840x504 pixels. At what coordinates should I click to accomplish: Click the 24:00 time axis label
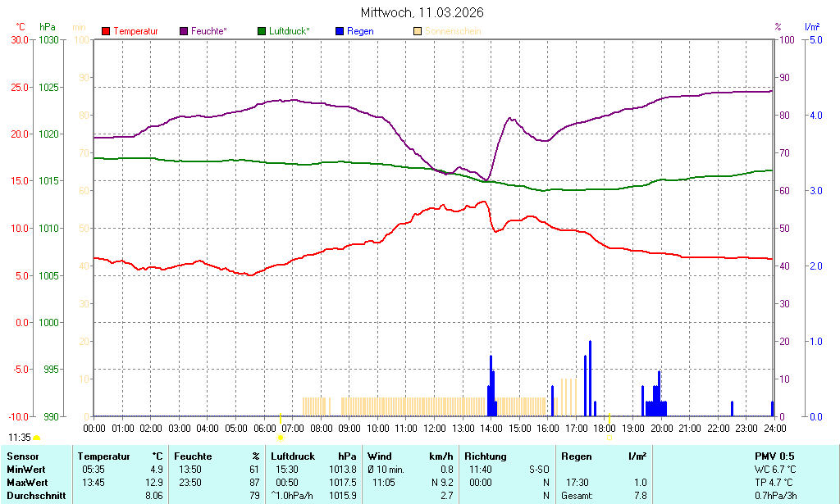pos(774,428)
